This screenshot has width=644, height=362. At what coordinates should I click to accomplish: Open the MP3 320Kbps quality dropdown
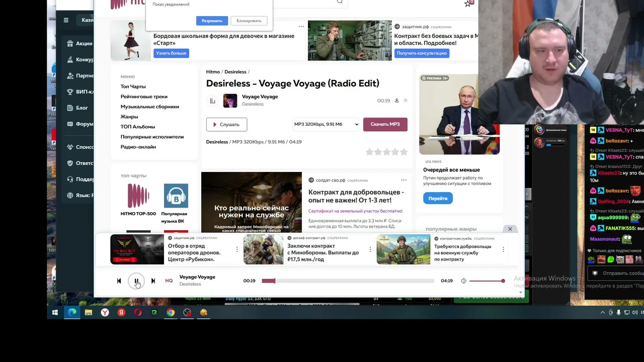pos(327,124)
